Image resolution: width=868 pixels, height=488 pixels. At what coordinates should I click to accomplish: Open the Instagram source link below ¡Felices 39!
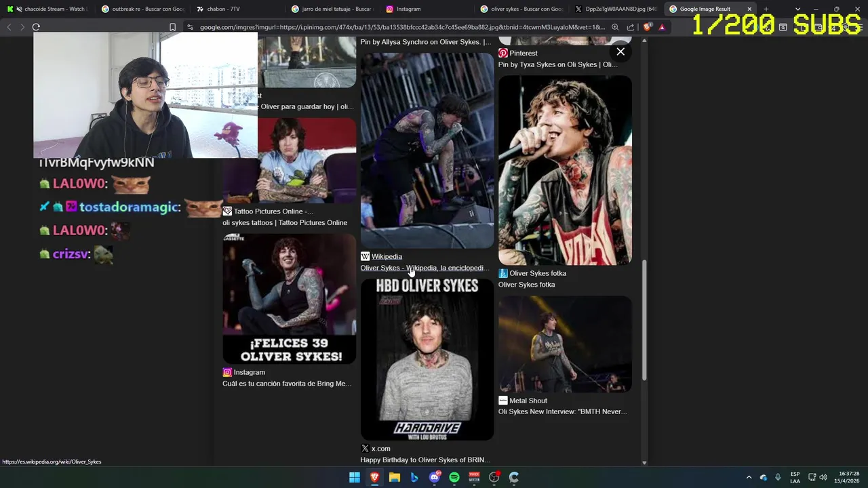[x=249, y=372]
